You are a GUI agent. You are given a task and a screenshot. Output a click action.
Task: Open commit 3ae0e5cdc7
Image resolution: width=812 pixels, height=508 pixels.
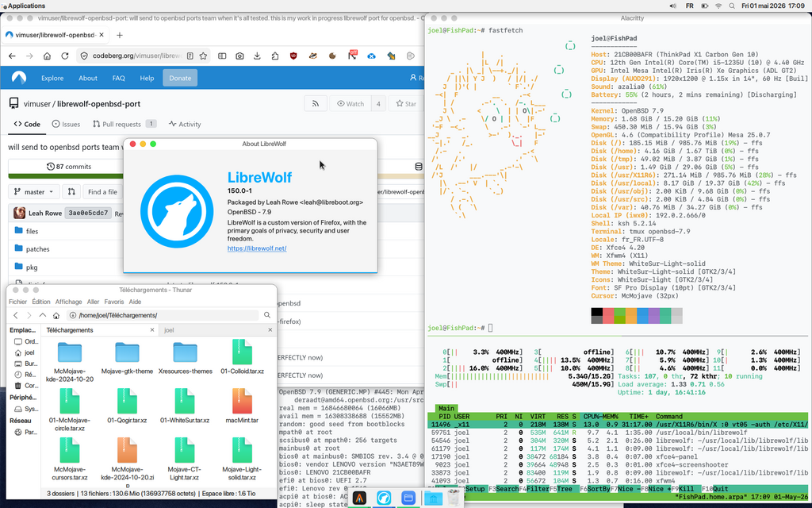(88, 213)
